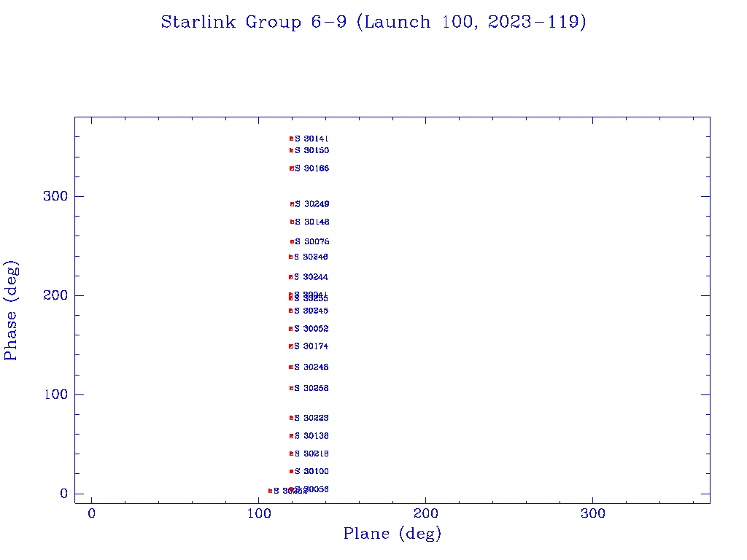Click the red marker beside S 30244
Screen dimensions: 747x560
point(290,277)
